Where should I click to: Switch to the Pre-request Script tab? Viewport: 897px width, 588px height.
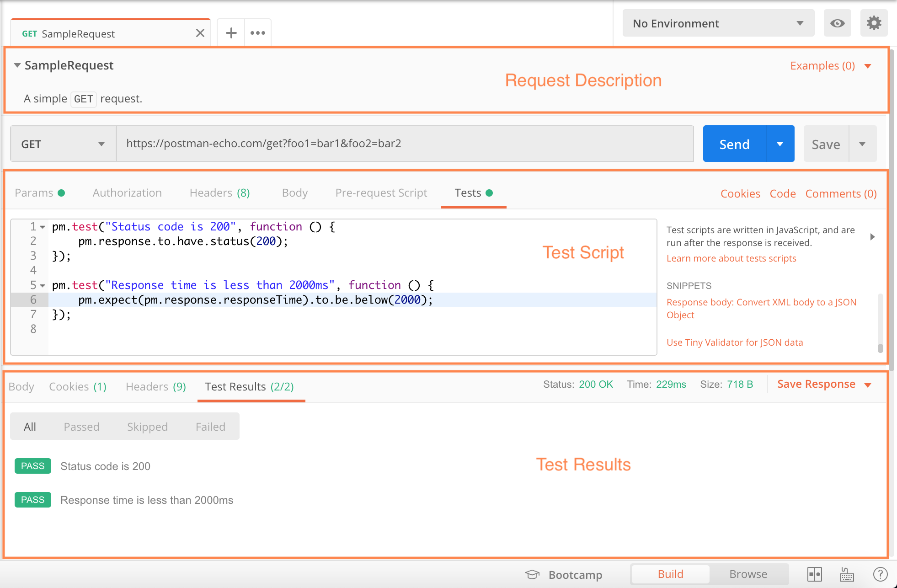coord(381,193)
